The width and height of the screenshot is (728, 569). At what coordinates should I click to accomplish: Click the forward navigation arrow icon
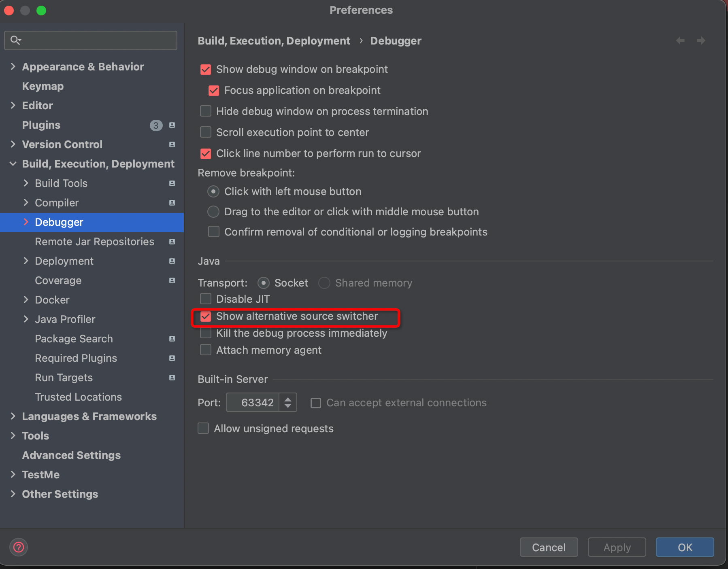point(701,40)
